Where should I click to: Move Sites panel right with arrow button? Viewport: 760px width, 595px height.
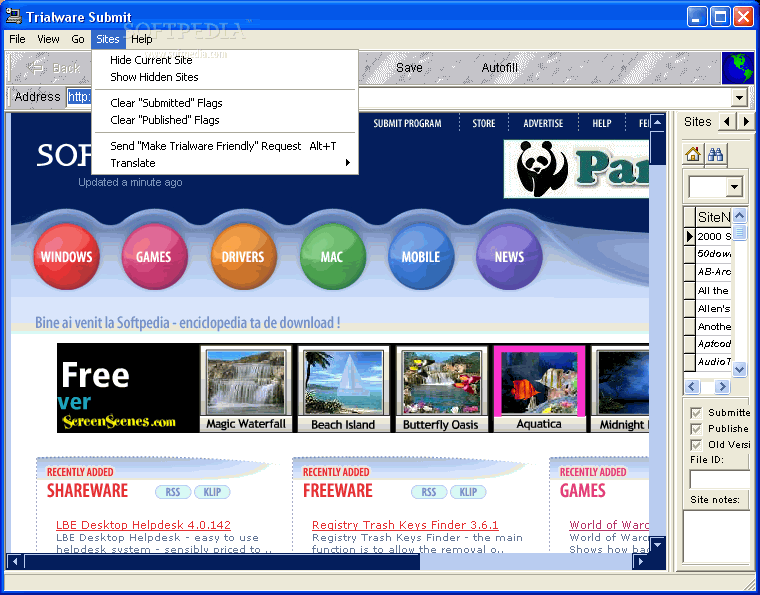[746, 121]
